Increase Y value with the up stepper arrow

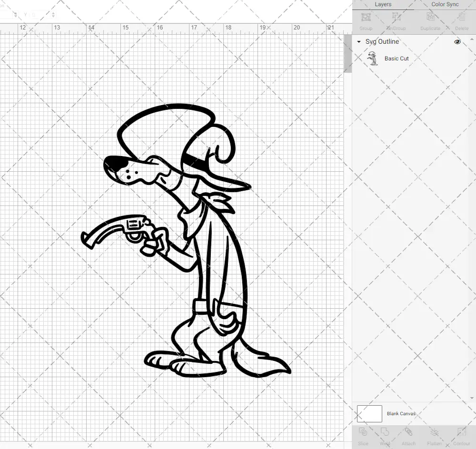(x=53, y=13)
